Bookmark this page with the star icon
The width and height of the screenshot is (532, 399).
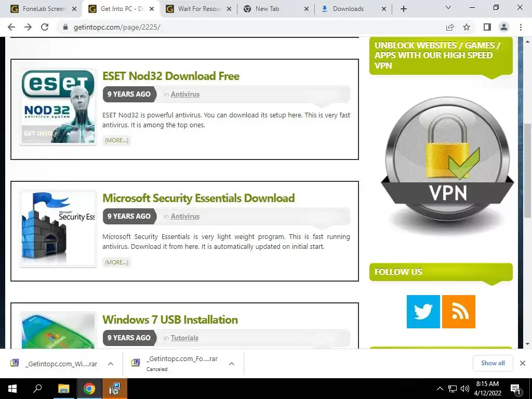point(467,27)
